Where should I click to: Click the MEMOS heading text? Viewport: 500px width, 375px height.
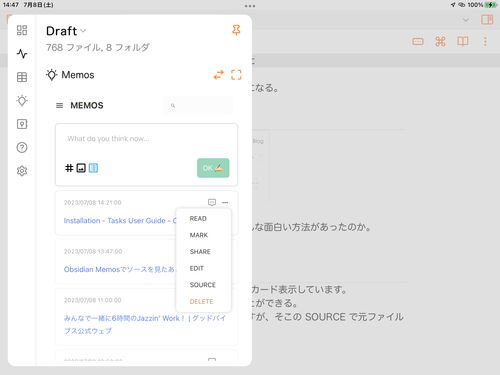87,106
